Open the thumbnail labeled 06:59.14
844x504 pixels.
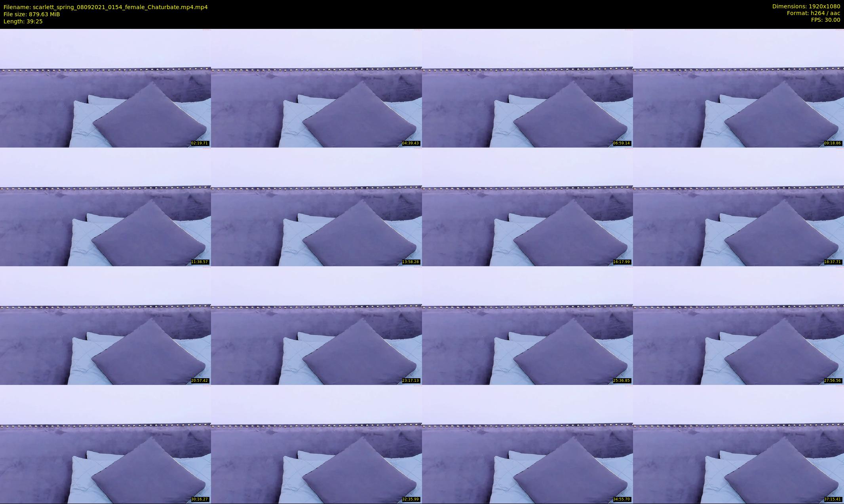point(527,88)
